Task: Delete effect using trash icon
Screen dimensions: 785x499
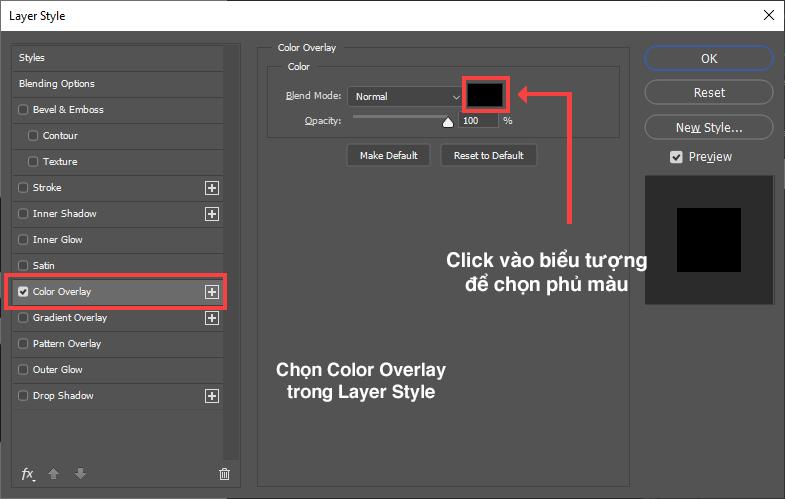Action: 224,473
